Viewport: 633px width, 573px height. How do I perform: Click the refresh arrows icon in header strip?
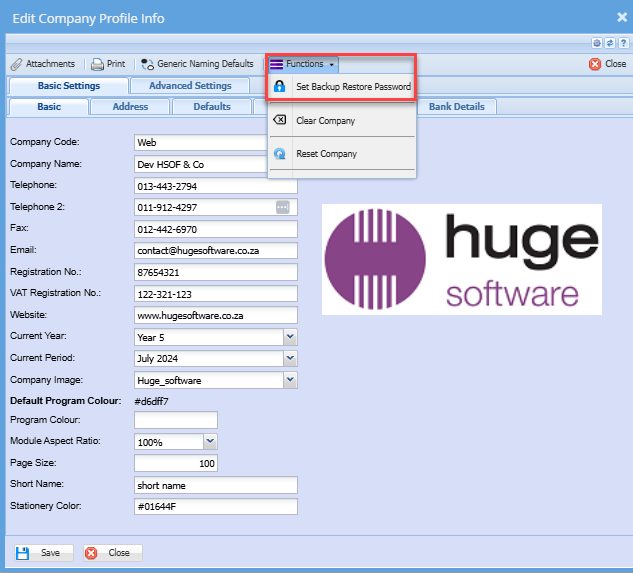click(610, 43)
